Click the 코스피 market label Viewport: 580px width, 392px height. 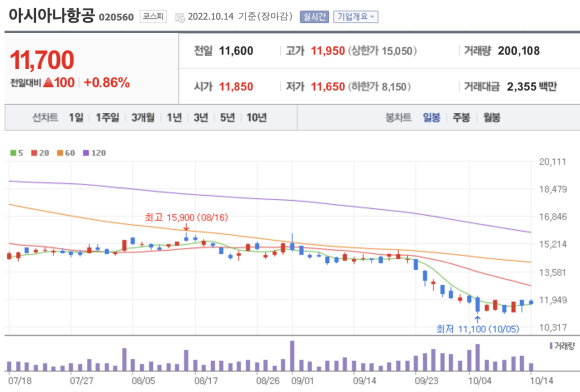click(153, 17)
